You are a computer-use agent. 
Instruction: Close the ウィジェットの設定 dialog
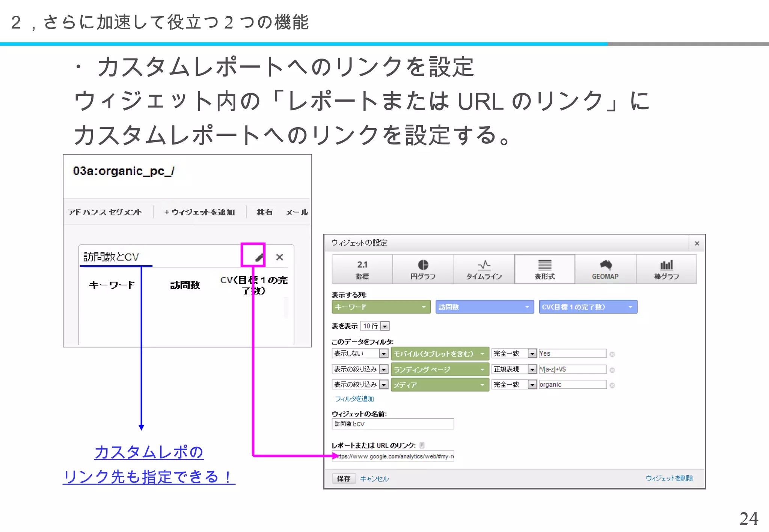point(697,243)
